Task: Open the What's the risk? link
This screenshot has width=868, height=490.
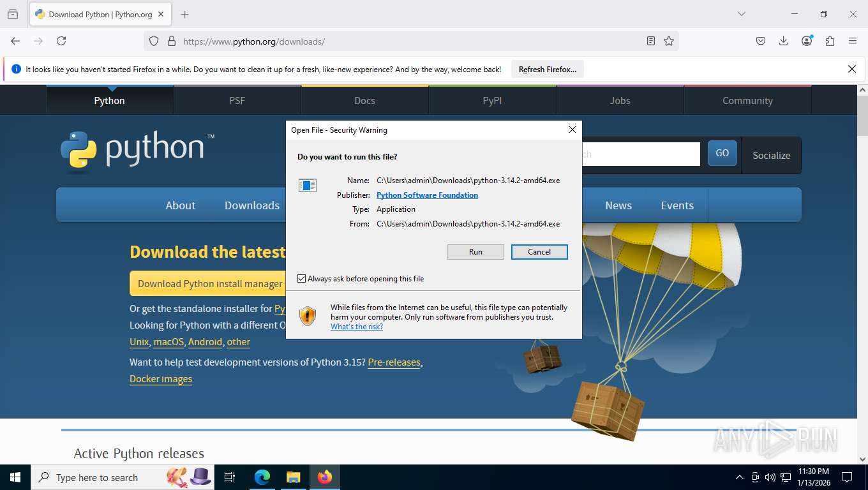Action: pyautogui.click(x=357, y=327)
